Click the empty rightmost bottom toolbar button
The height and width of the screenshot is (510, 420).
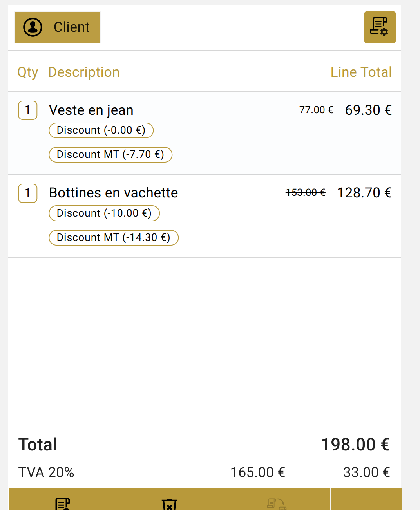[x=366, y=499]
